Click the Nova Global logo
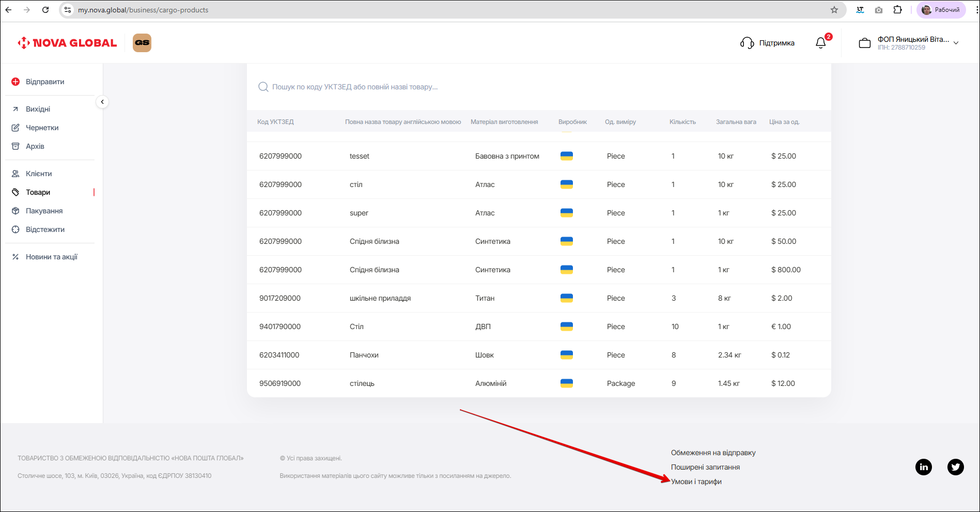 coord(67,43)
